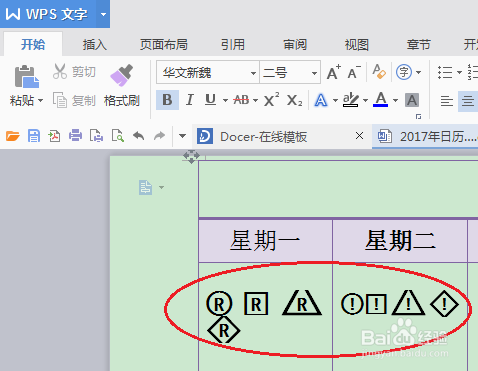Viewport: 478px width, 371px height.
Task: Open the font name dropdown 华文新魏
Action: 253,73
